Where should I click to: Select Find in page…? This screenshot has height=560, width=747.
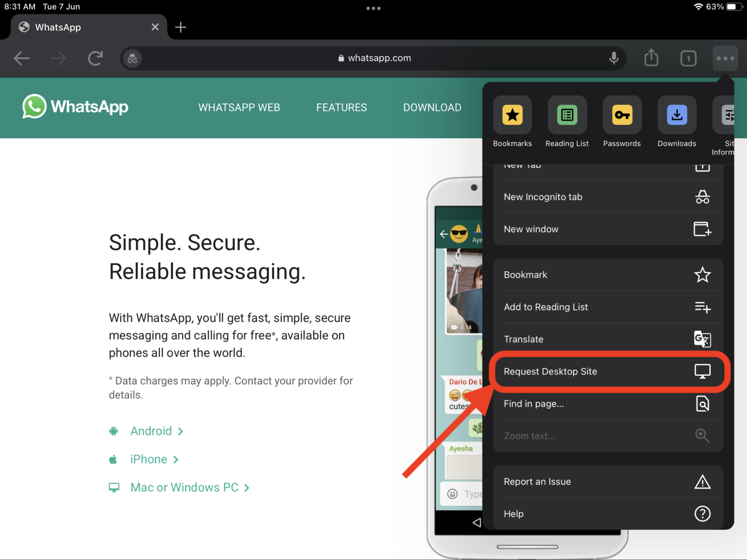click(x=608, y=403)
